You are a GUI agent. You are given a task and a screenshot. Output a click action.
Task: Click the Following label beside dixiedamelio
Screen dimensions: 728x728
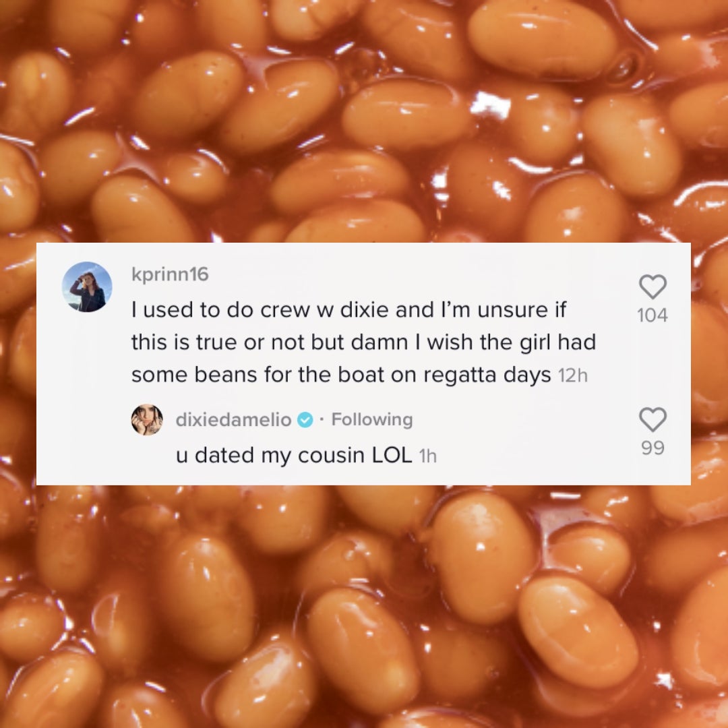tap(372, 419)
